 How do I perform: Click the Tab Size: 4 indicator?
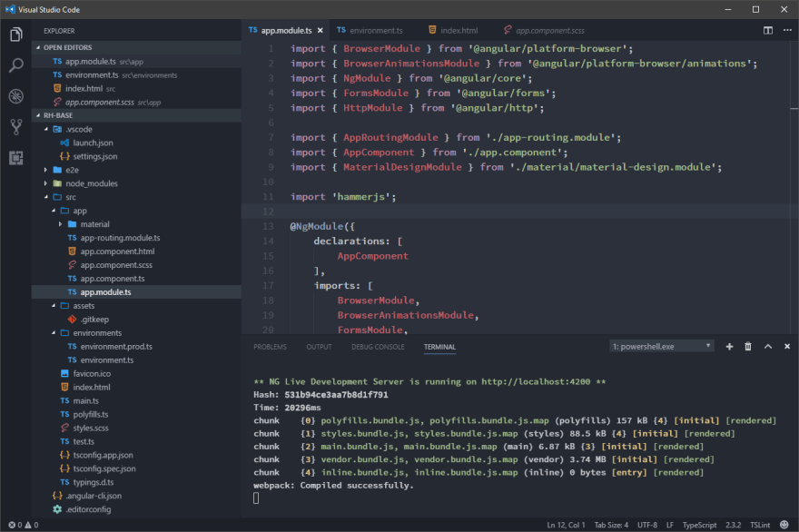pos(611,525)
